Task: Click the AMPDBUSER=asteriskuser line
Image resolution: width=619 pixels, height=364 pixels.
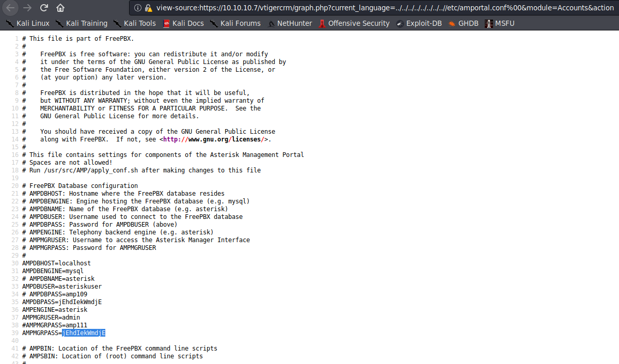Action: click(x=62, y=287)
